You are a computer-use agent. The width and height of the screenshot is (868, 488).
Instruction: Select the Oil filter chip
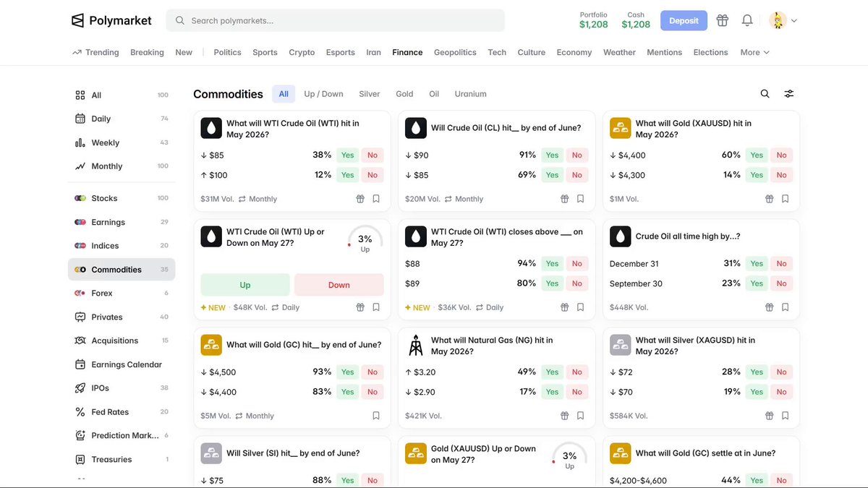pyautogui.click(x=434, y=94)
